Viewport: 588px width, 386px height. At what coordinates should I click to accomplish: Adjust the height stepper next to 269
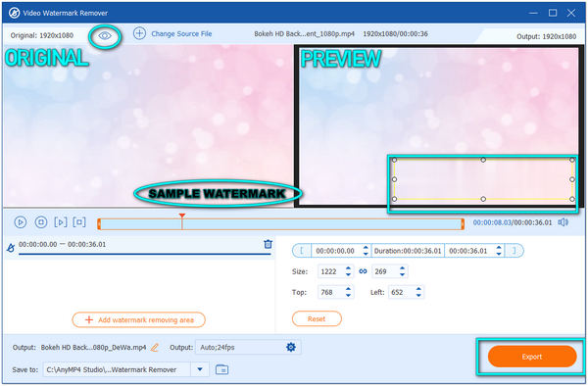(403, 271)
